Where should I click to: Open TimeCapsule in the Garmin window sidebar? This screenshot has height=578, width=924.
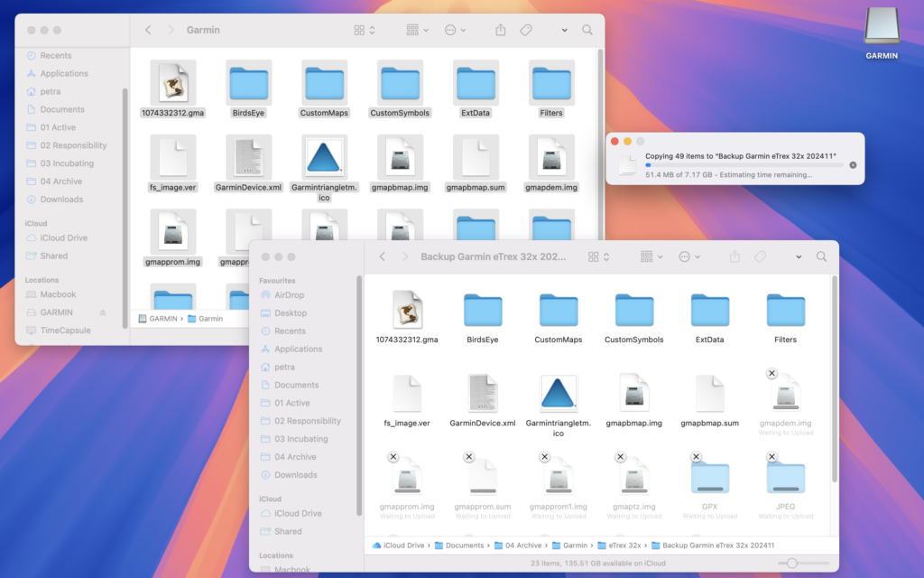(x=65, y=331)
